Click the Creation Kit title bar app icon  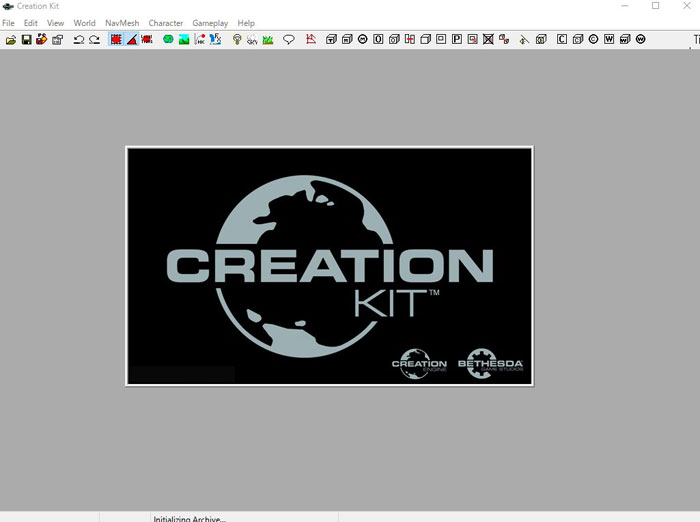point(8,6)
